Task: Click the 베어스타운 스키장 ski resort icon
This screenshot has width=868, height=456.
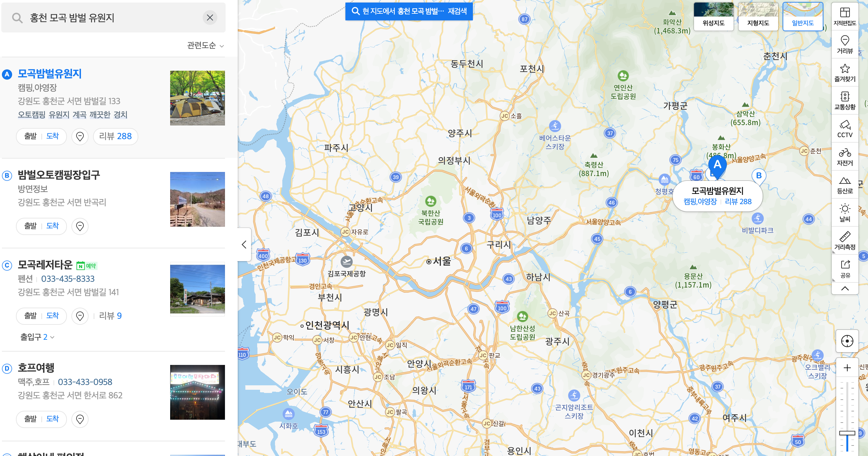Action: (555, 126)
